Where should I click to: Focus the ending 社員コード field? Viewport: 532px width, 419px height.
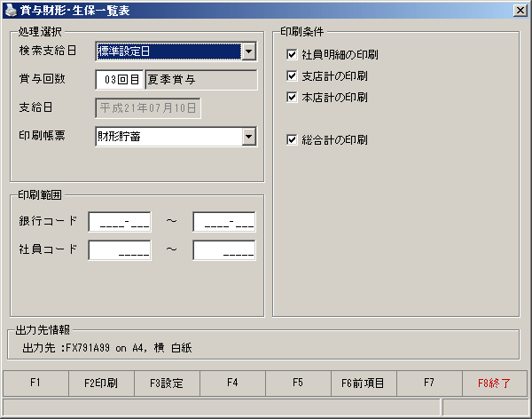224,250
